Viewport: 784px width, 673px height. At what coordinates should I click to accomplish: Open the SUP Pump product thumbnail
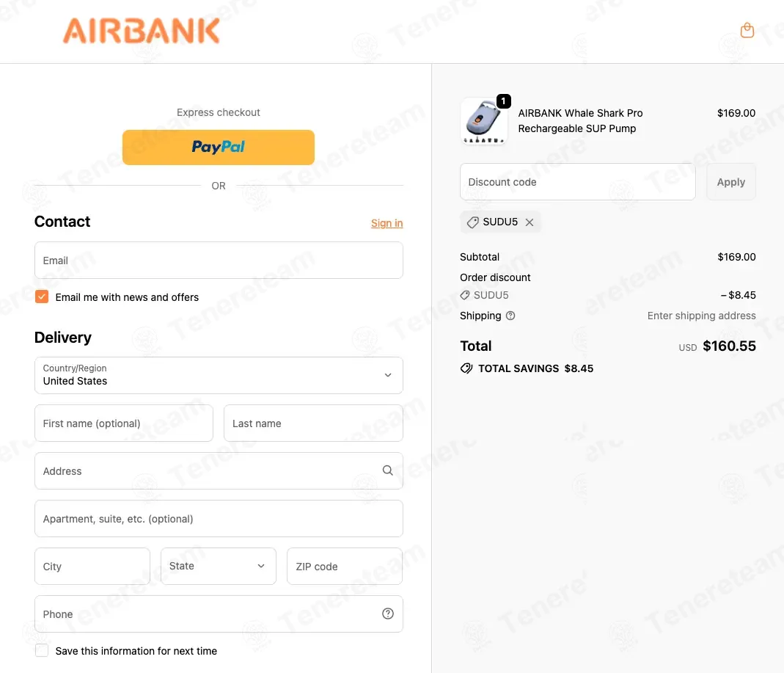point(483,121)
